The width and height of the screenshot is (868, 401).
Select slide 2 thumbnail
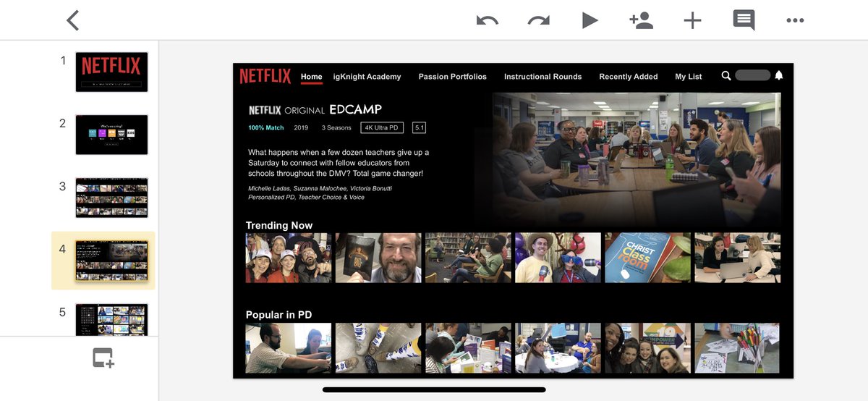pos(111,135)
